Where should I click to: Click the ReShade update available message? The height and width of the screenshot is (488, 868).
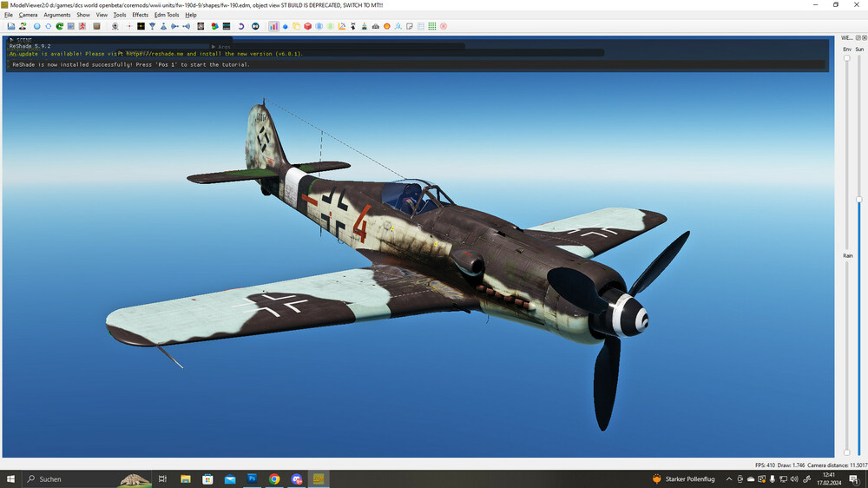[156, 54]
